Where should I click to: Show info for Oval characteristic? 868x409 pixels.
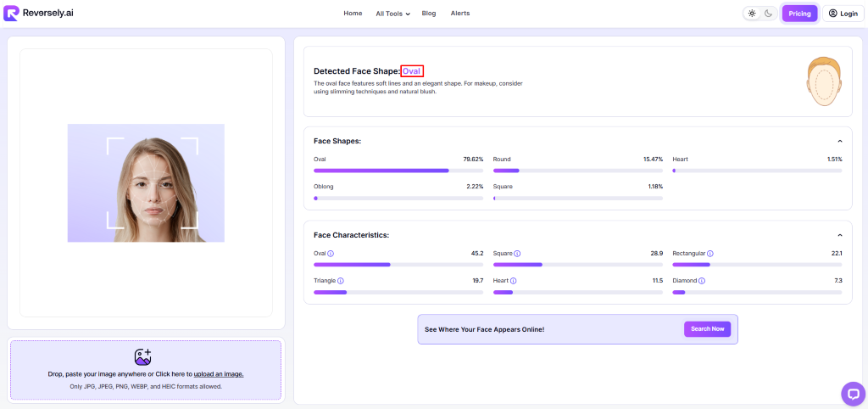pyautogui.click(x=331, y=254)
